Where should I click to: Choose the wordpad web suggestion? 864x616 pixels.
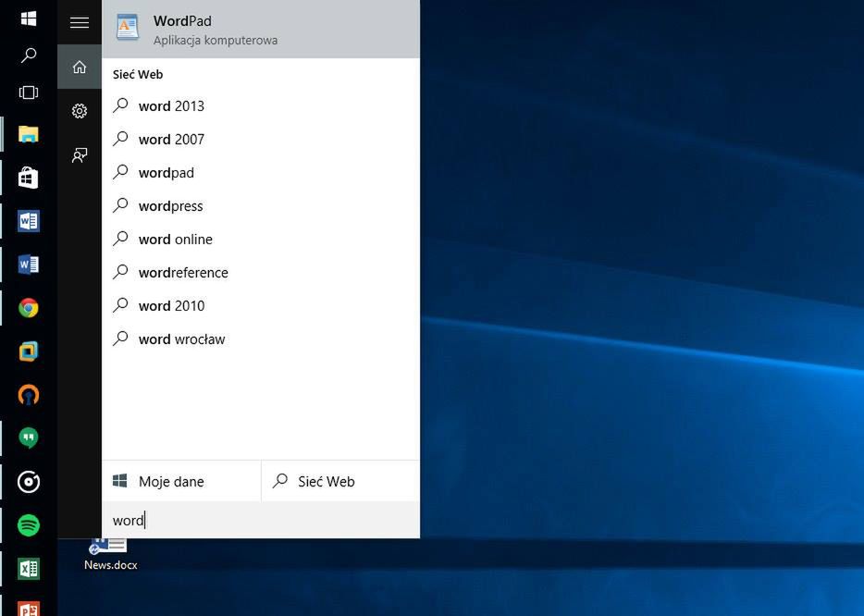point(261,172)
